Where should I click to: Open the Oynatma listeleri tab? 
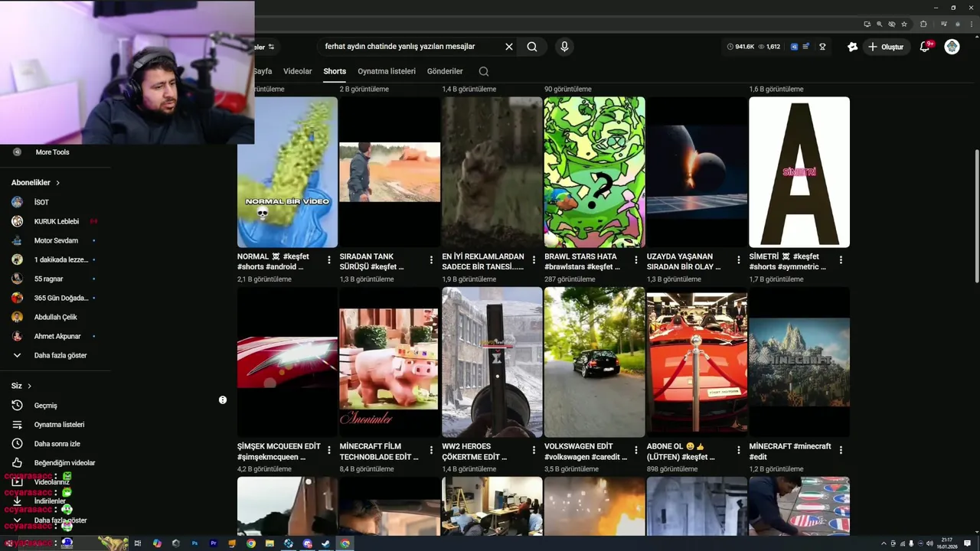coord(387,71)
